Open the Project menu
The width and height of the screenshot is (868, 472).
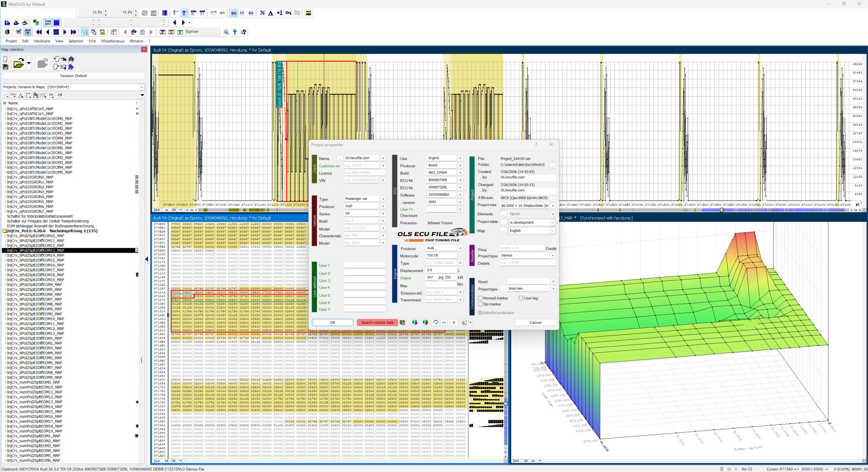11,41
